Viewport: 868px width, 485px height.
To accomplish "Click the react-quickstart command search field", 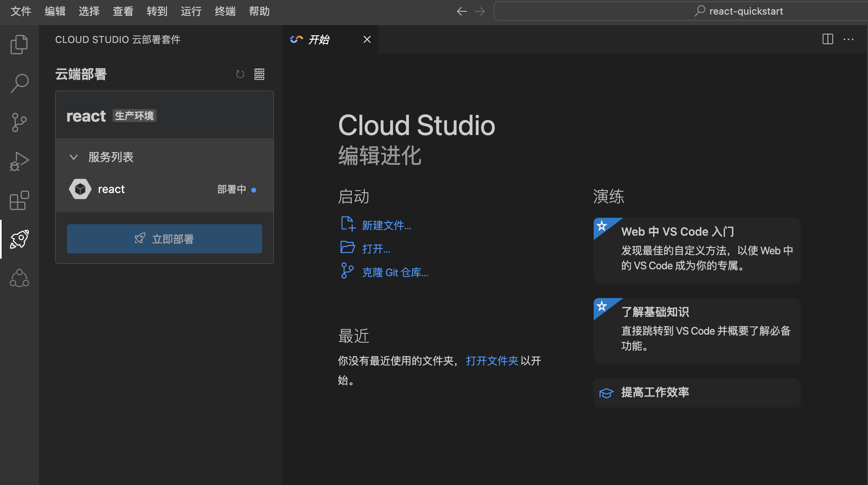I will click(681, 11).
